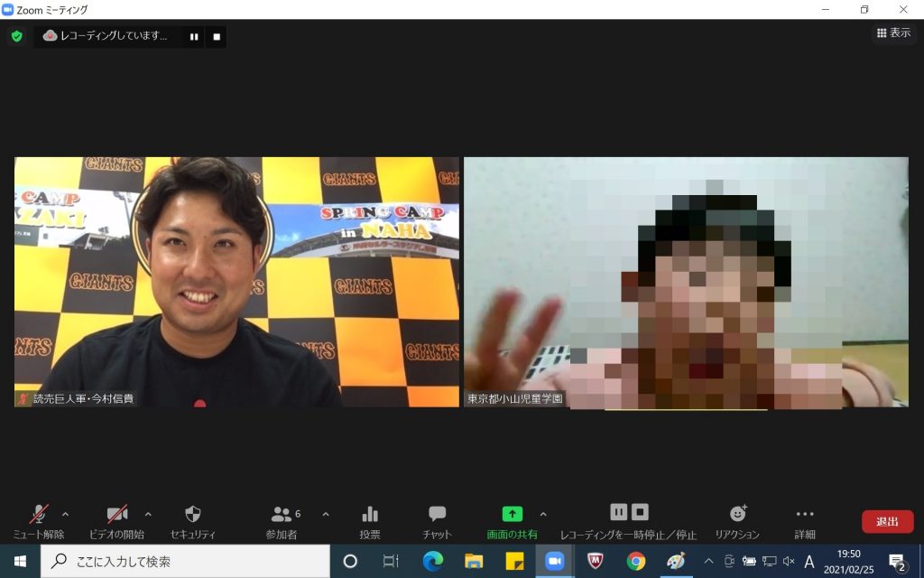Stop recording from top recording indicator
The height and width of the screenshot is (578, 924).
(217, 36)
